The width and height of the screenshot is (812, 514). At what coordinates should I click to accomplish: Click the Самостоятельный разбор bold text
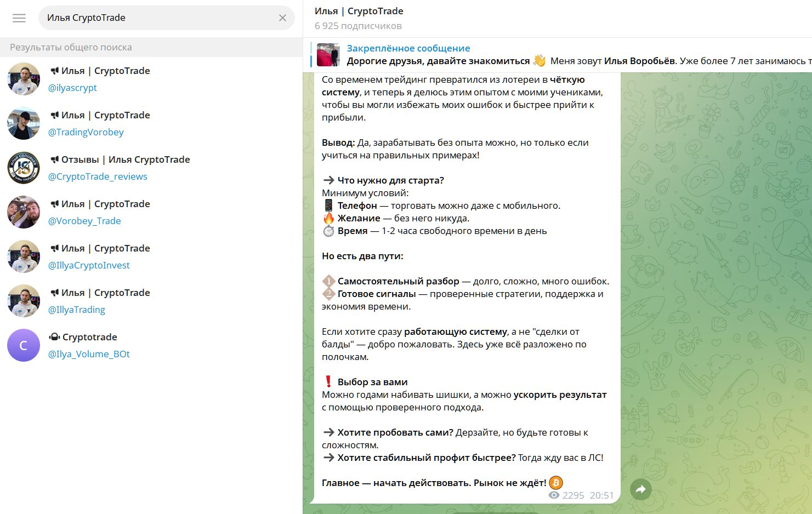point(399,281)
